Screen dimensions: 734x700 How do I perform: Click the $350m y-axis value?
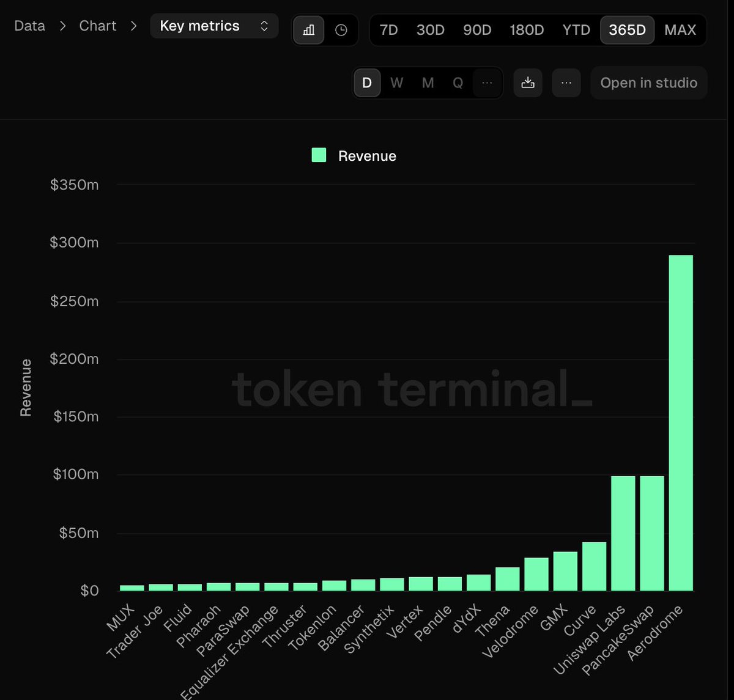75,185
